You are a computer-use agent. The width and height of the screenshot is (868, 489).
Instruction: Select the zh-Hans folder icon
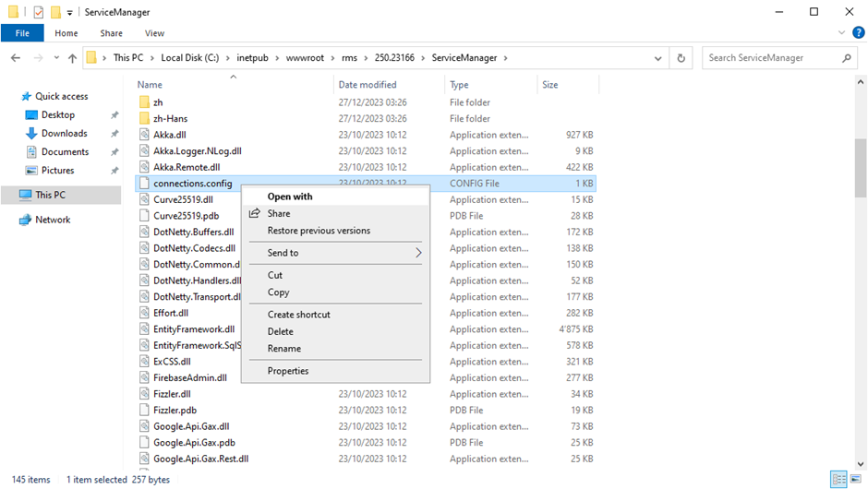click(144, 118)
